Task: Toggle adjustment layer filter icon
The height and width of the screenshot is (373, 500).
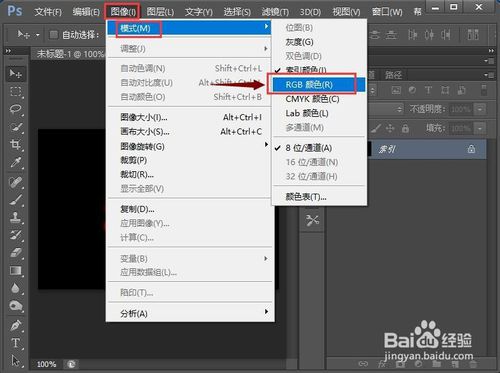Action: coord(412,90)
